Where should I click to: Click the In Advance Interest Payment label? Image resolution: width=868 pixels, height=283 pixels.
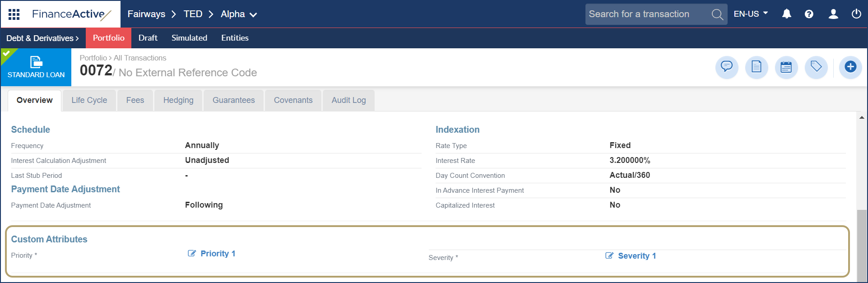[x=479, y=190]
